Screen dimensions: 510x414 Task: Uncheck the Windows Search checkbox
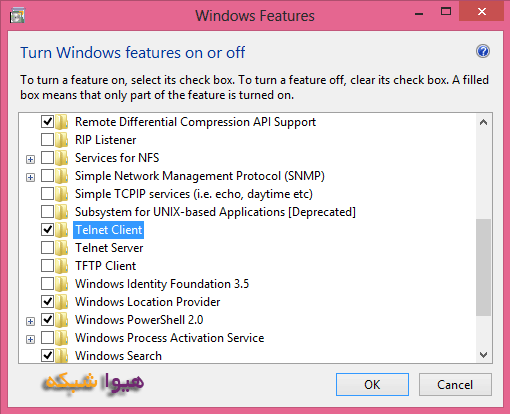(x=47, y=355)
